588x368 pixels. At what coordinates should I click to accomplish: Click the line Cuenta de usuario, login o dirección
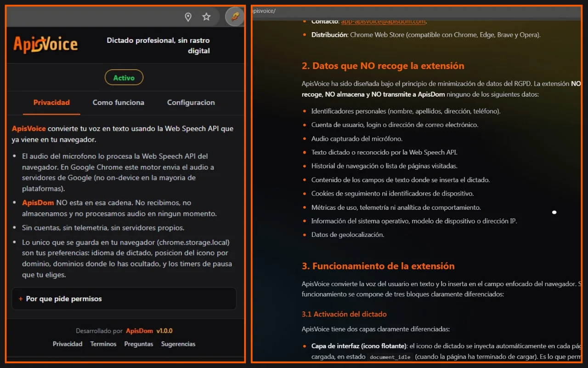pos(395,125)
